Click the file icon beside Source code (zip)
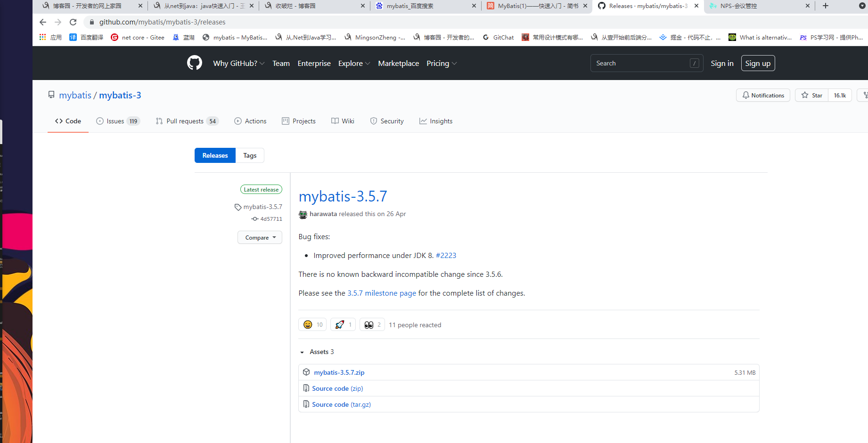This screenshot has height=443, width=868. click(306, 388)
